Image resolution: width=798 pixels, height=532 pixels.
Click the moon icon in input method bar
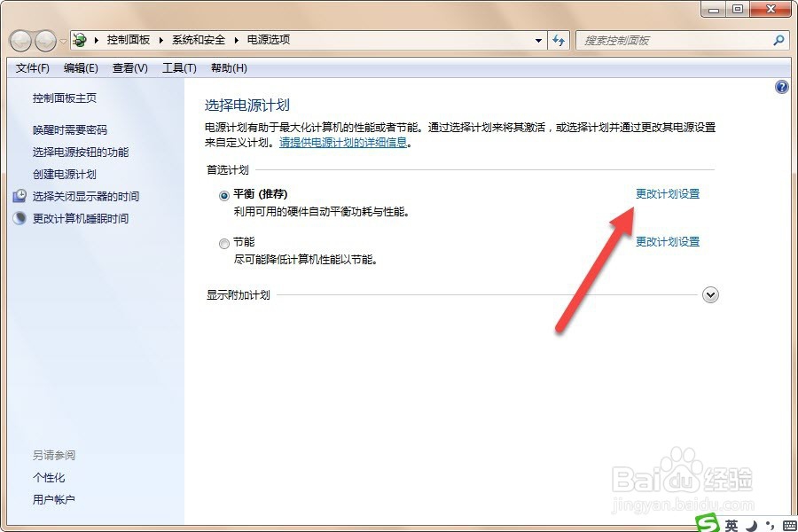coord(751,526)
